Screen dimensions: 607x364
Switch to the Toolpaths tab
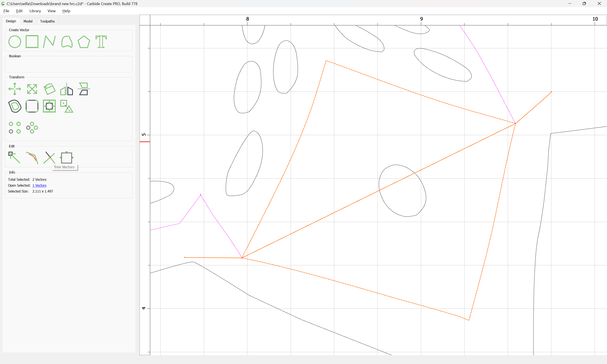tap(47, 21)
